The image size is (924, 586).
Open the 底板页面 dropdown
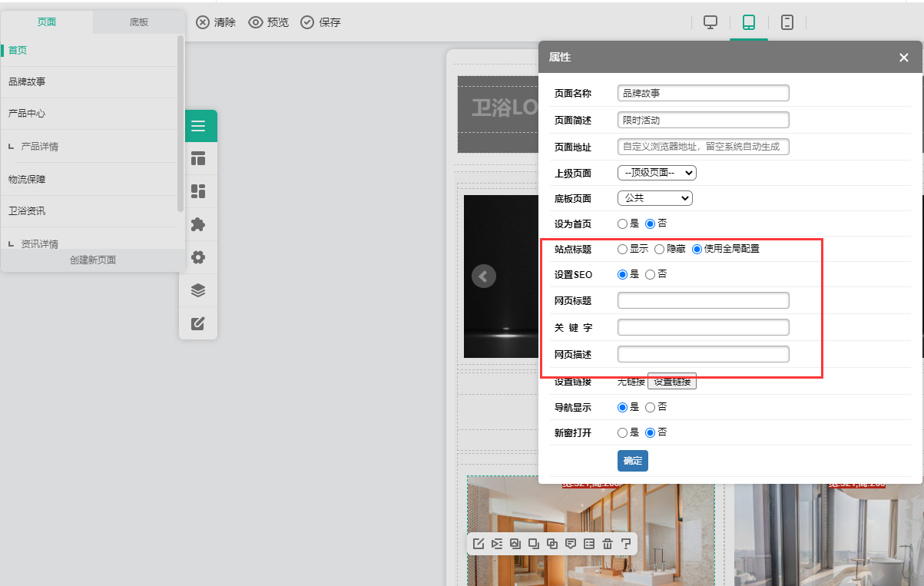tap(654, 198)
